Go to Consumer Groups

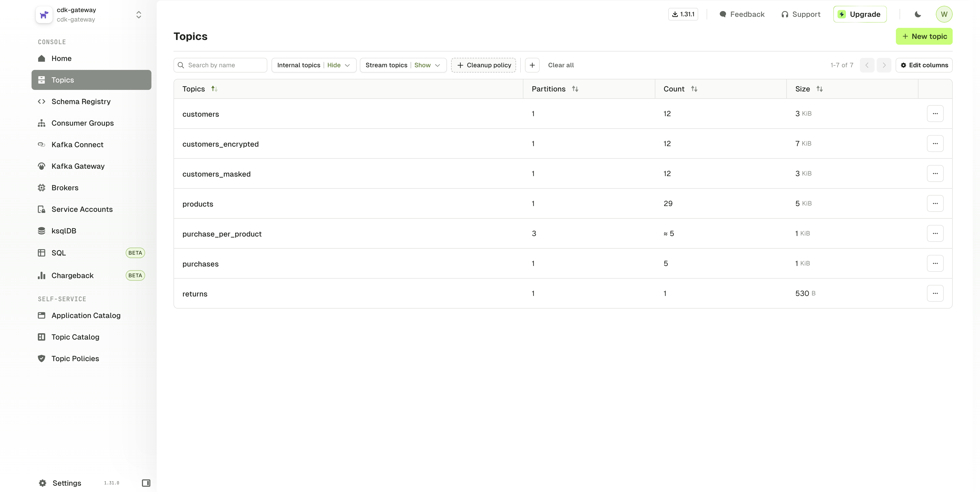click(x=82, y=123)
